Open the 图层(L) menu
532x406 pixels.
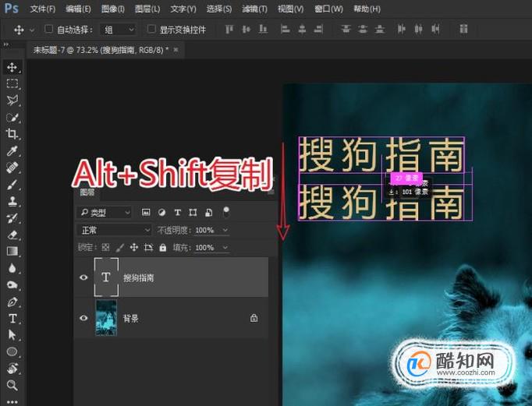[147, 9]
